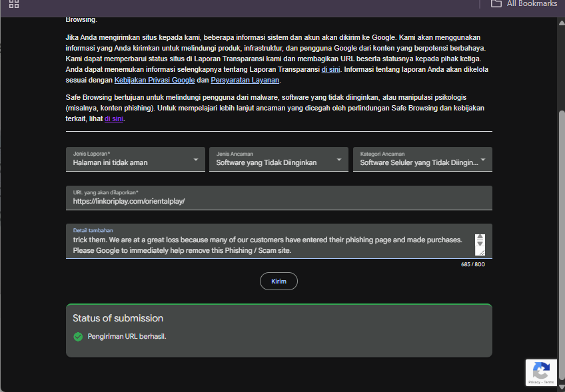Click 'Pengiriman URL berhasil.' message

[127, 337]
